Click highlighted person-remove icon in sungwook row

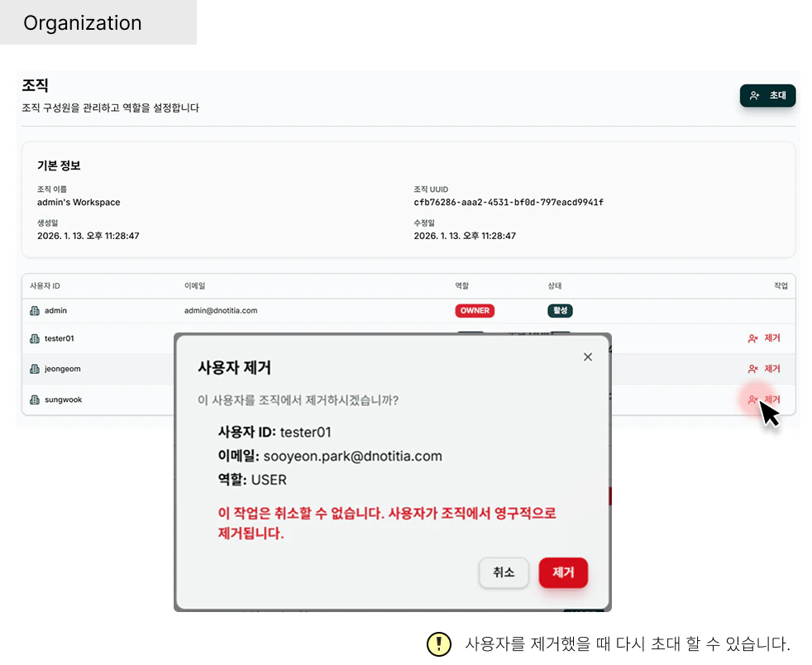pos(752,399)
